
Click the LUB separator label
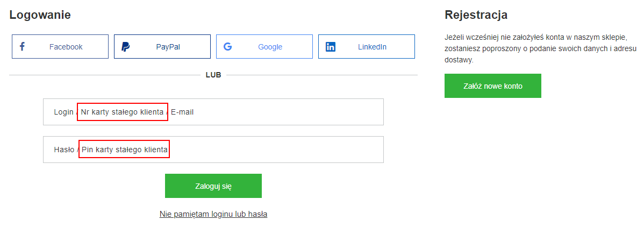[x=213, y=75]
